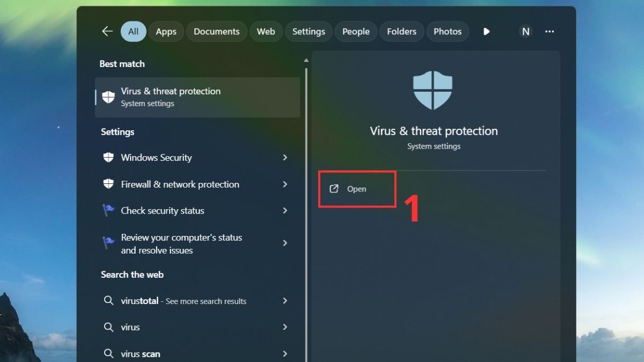Screen dimensions: 644x362
Task: Click the Open external-link icon
Action: (334, 188)
